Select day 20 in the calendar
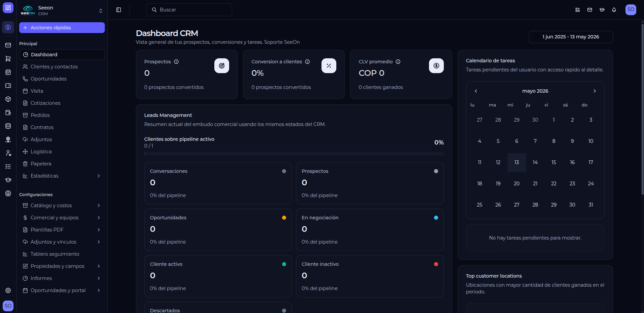Image resolution: width=644 pixels, height=313 pixels. pyautogui.click(x=517, y=184)
